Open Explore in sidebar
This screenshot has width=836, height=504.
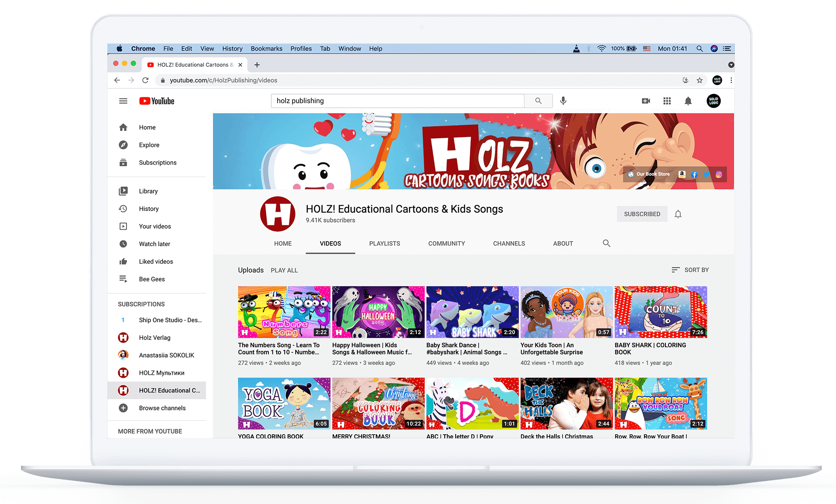[x=157, y=145]
